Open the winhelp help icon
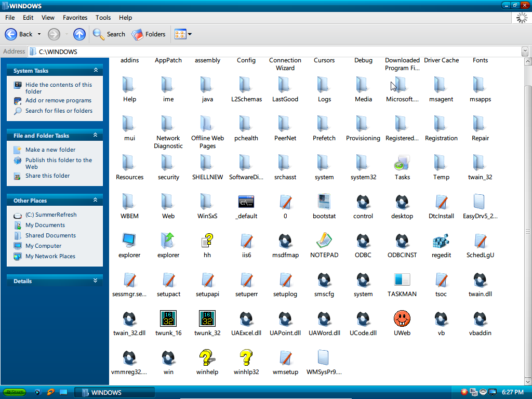This screenshot has width=532, height=399. pyautogui.click(x=207, y=357)
